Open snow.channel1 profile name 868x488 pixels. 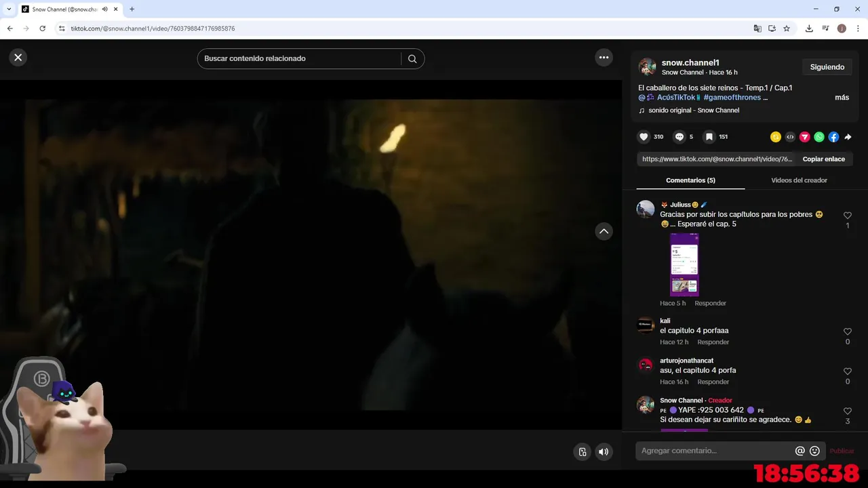pyautogui.click(x=690, y=63)
